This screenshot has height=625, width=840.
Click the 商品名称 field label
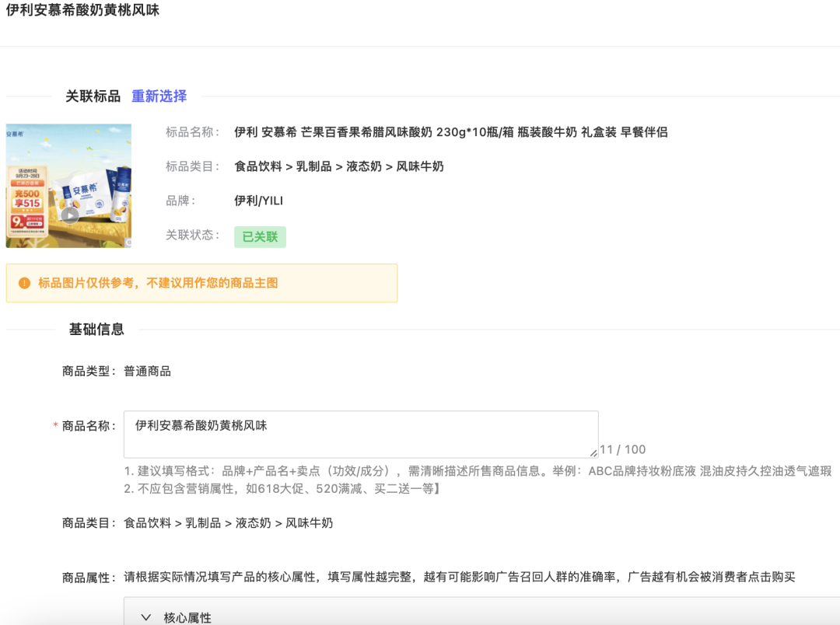[x=89, y=426]
